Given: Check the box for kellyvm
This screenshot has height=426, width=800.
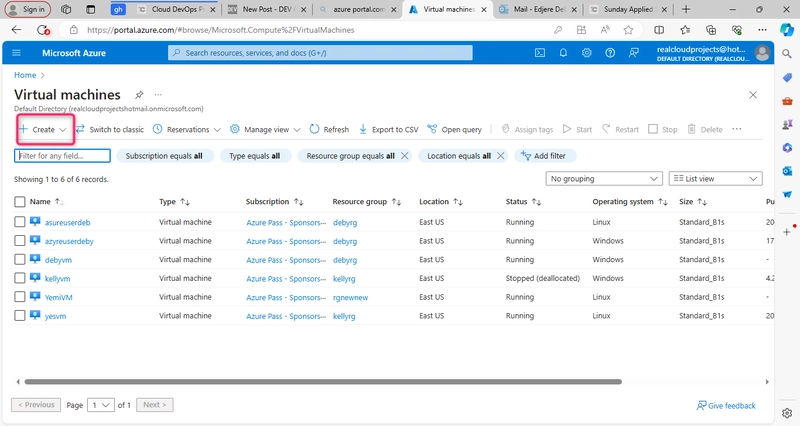Looking at the screenshot, I should 19,279.
